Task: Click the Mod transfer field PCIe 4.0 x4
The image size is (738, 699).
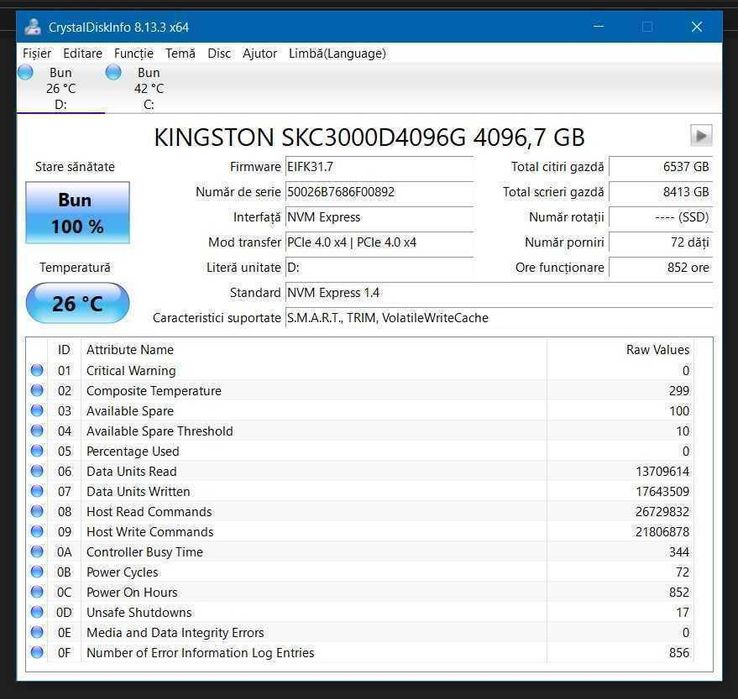Action: click(x=379, y=242)
